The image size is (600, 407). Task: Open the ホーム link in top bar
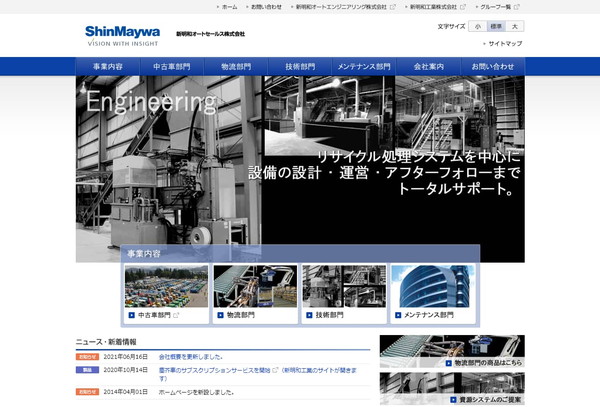[x=230, y=7]
